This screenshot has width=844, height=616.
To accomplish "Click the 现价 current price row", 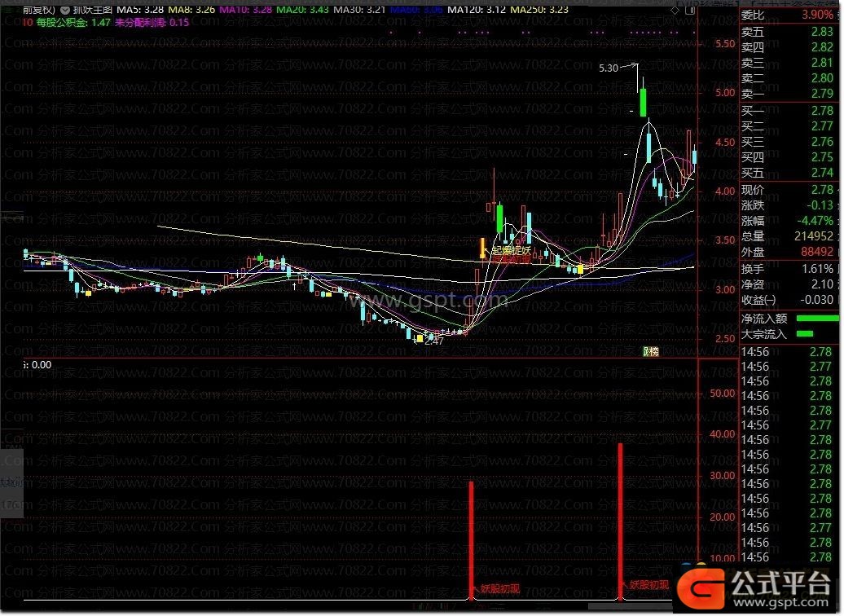I will [x=788, y=190].
